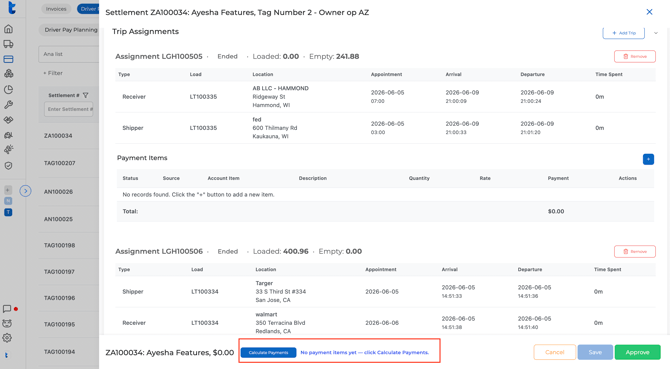Open the sidebar icon above the shield
Screen dimensions: 670x369
click(x=8, y=150)
